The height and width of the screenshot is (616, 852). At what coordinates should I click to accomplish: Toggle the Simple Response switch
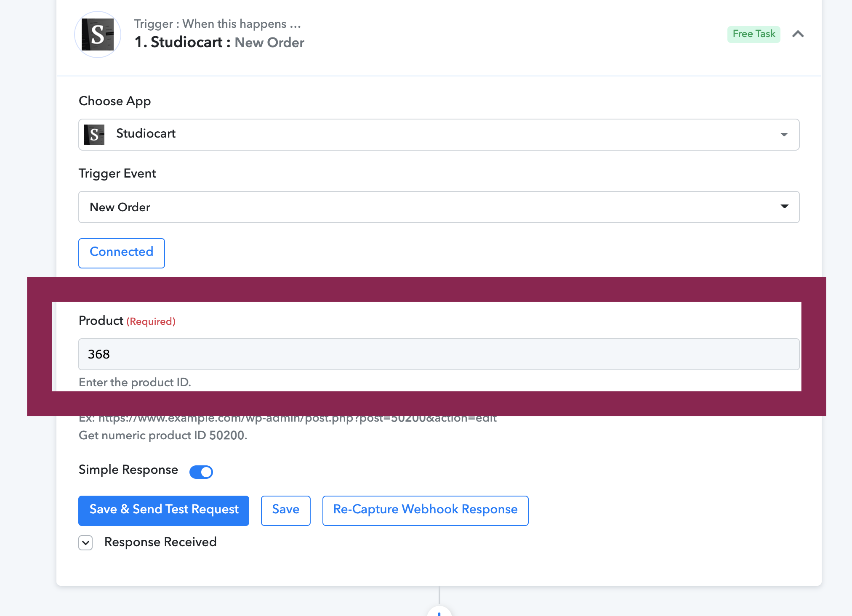[201, 472]
